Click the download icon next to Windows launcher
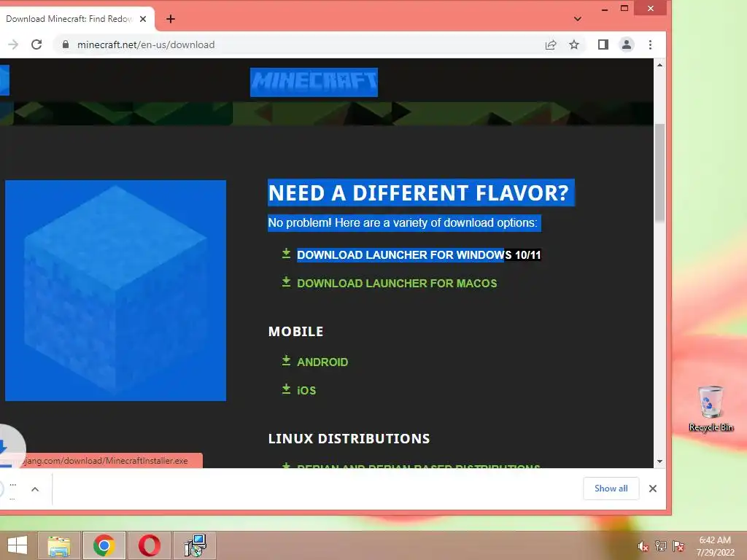 tap(286, 253)
